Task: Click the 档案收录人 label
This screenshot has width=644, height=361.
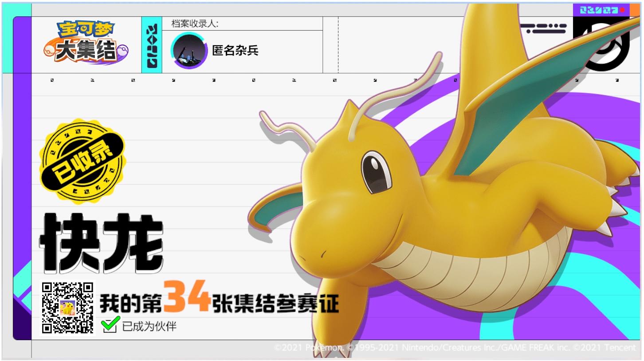Action: (x=195, y=24)
